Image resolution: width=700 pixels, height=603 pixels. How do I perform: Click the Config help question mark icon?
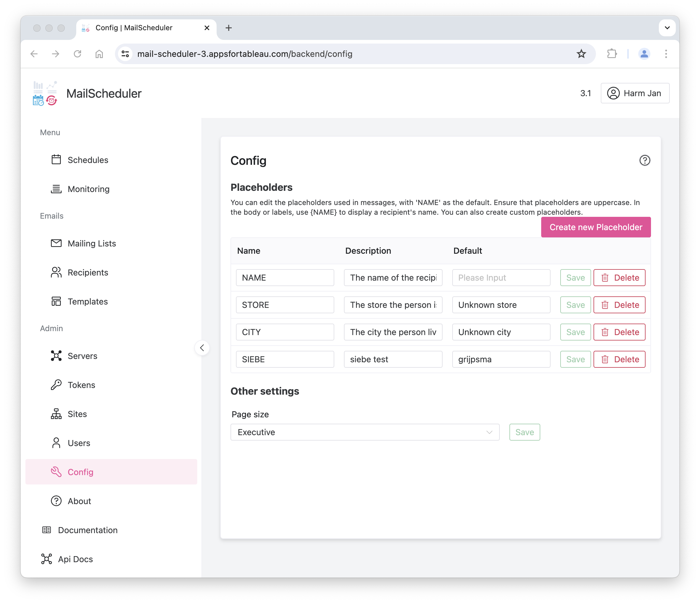pyautogui.click(x=645, y=161)
